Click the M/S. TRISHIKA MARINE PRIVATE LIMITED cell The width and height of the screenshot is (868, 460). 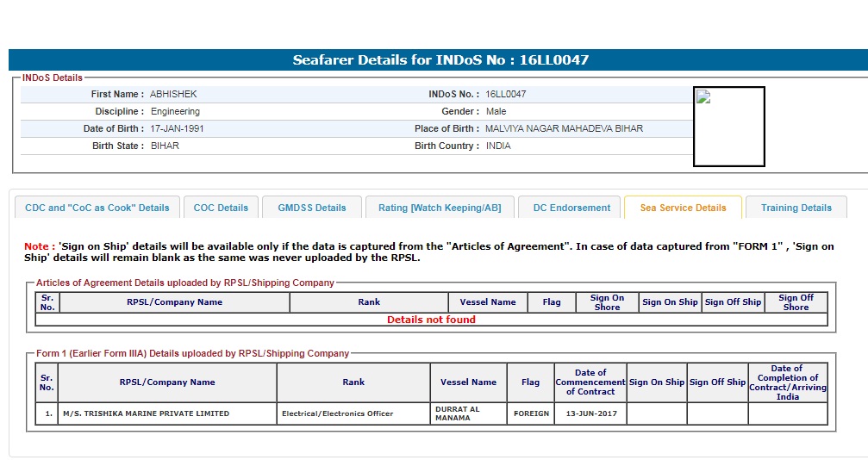167,413
